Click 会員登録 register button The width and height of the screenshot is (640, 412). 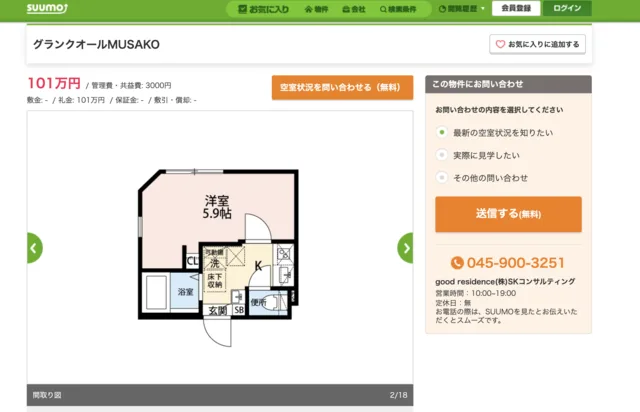(516, 8)
